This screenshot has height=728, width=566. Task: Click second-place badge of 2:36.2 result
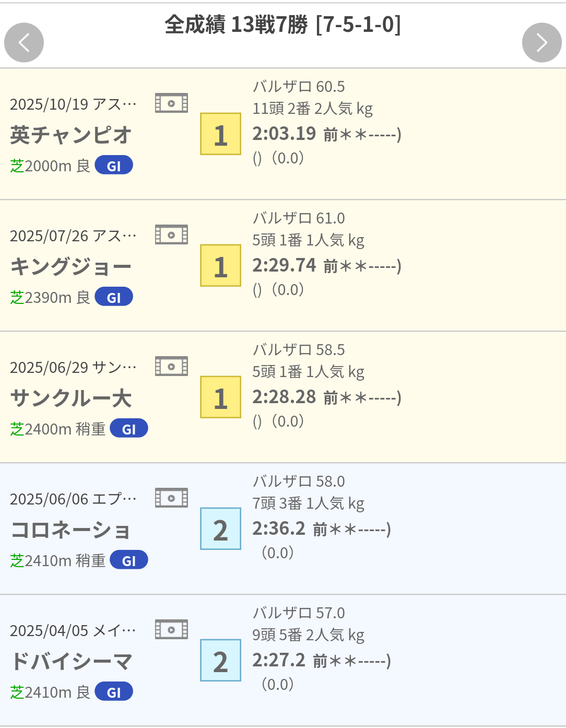(x=220, y=529)
